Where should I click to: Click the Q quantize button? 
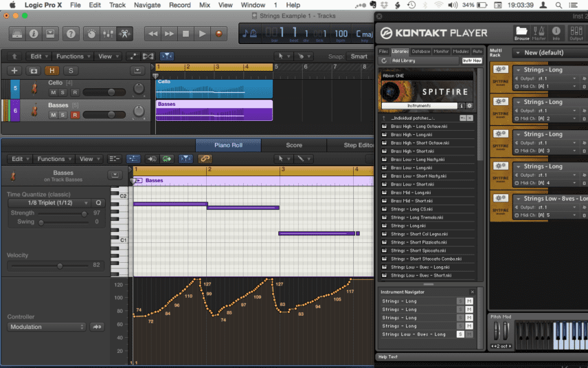[98, 203]
